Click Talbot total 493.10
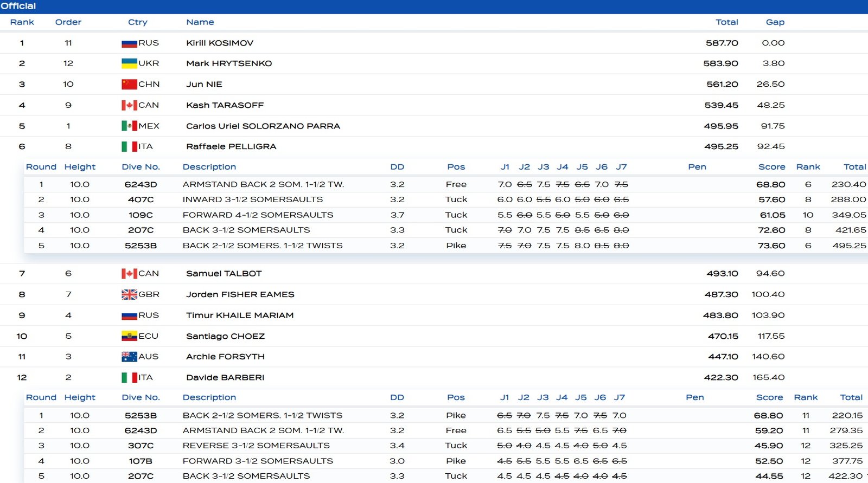The height and width of the screenshot is (483, 868). click(x=722, y=274)
